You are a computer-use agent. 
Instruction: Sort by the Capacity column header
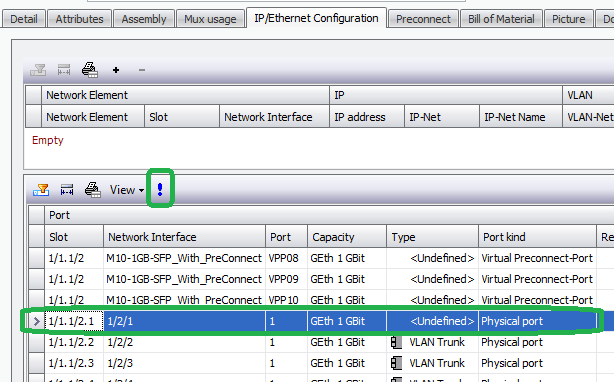coord(347,237)
